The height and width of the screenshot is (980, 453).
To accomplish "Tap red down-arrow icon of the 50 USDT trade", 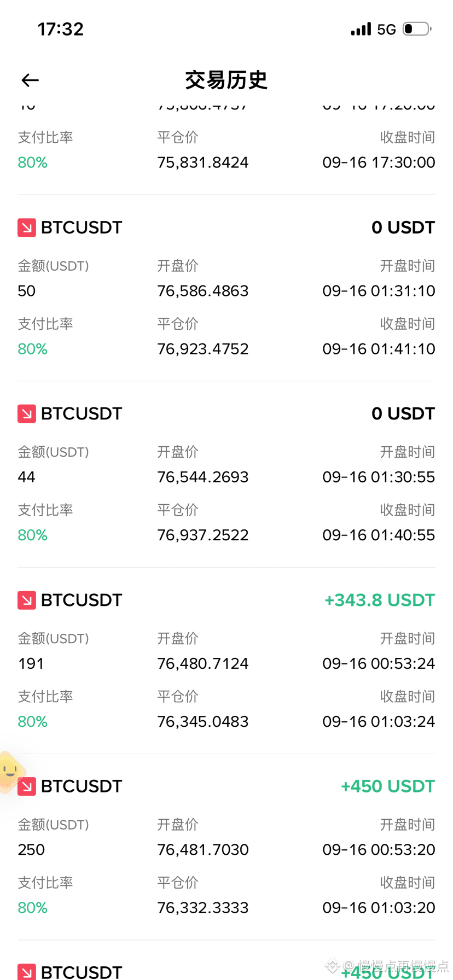I will 27,227.
